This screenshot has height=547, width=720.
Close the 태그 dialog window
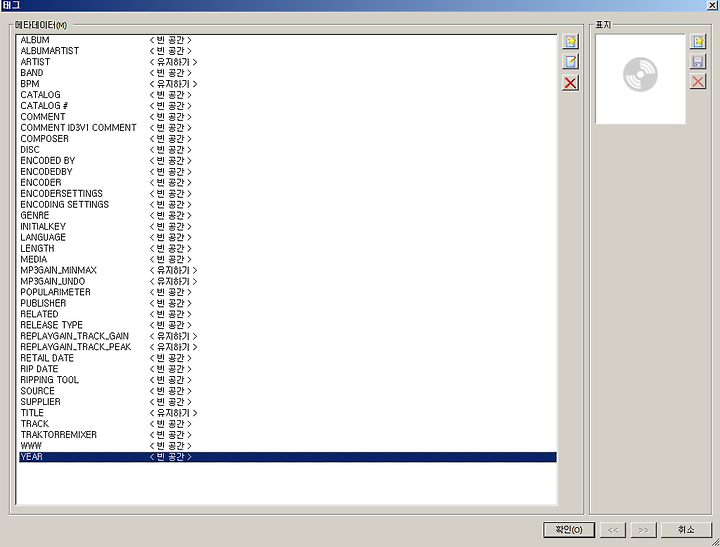713,6
